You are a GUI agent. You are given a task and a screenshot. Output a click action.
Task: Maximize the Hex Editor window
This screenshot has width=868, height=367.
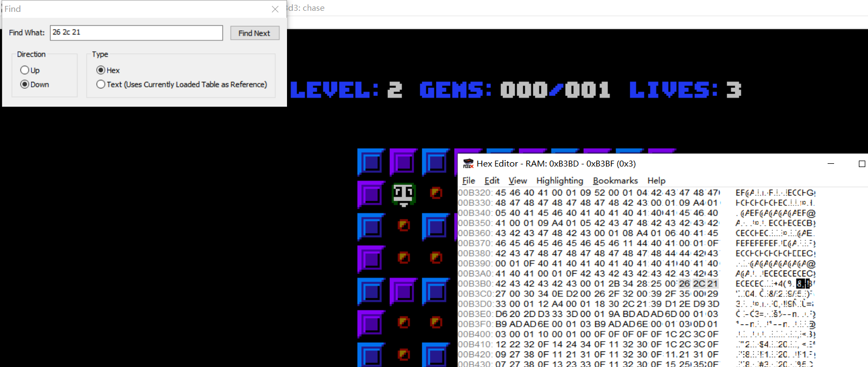click(862, 163)
